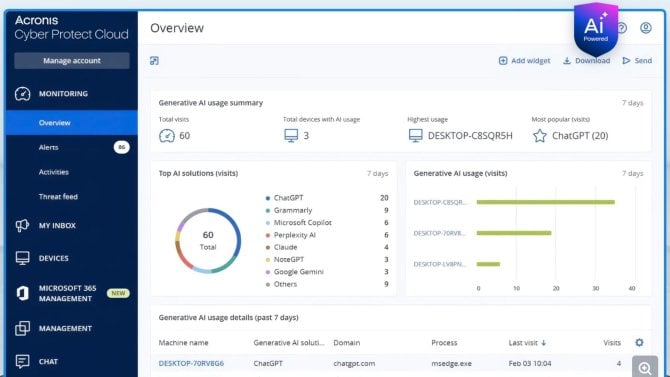Screen dimensions: 670x377
Task: Click the 60 Total donut chart
Action: pyautogui.click(x=208, y=241)
